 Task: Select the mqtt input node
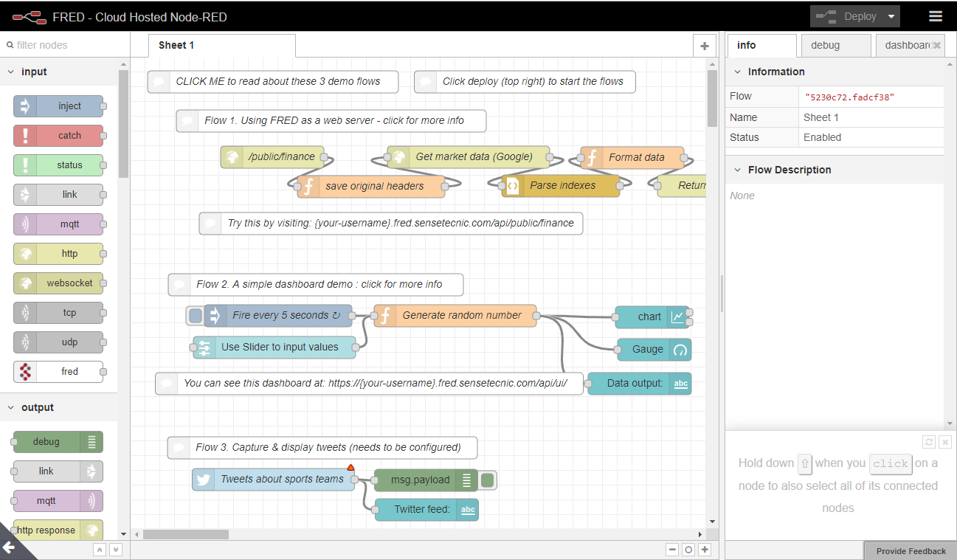pos(58,224)
